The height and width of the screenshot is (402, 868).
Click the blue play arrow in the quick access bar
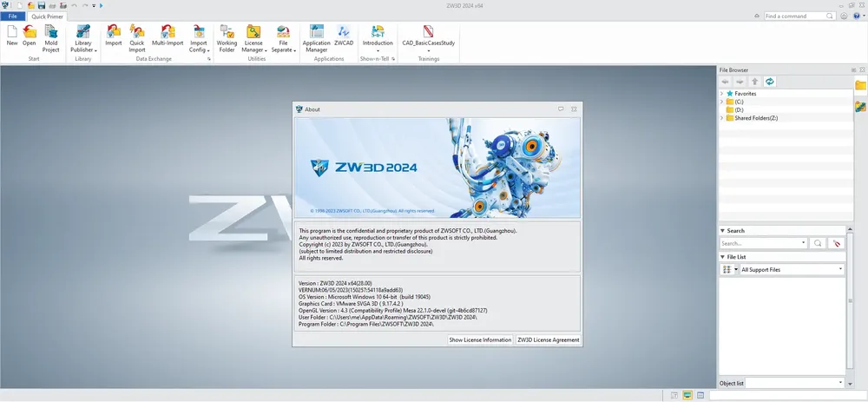(x=101, y=5)
